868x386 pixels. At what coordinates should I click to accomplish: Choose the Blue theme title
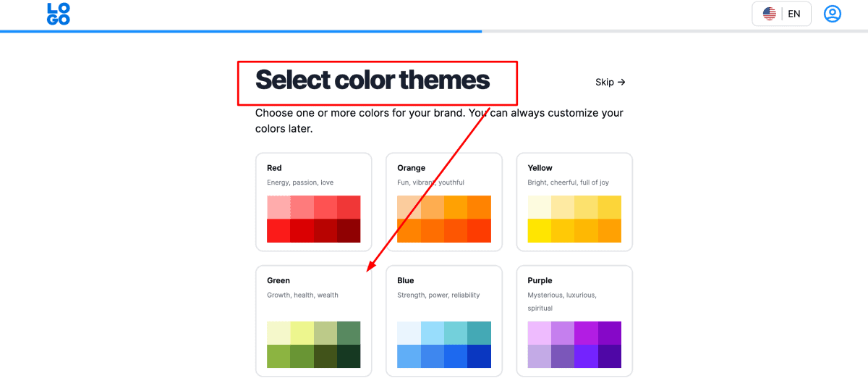pos(406,280)
